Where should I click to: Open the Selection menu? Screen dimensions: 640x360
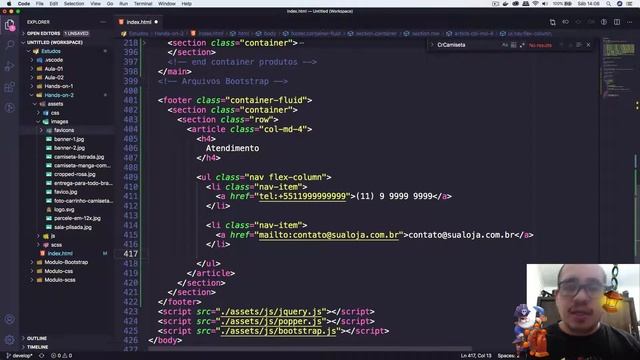click(74, 4)
